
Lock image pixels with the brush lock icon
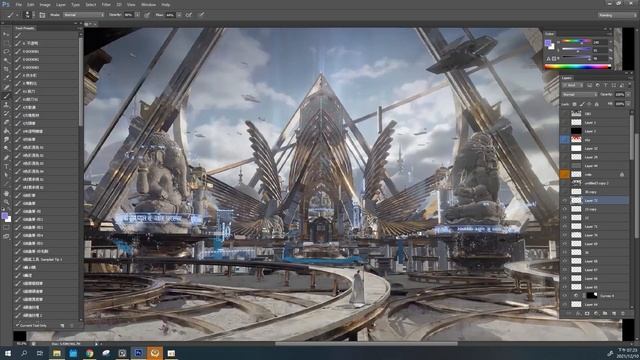pos(582,104)
